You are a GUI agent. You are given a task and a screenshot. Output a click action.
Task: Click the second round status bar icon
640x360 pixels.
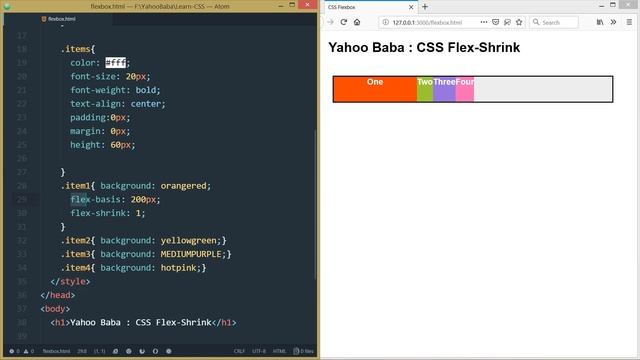[129, 351]
